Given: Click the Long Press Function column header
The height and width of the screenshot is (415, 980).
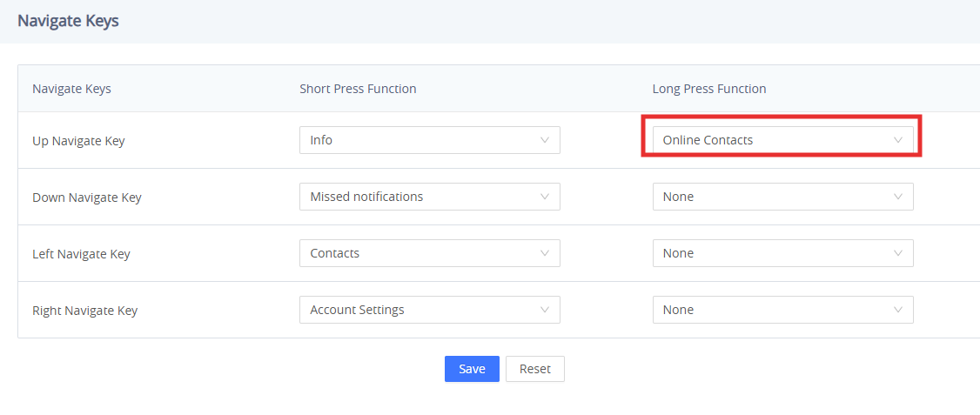Looking at the screenshot, I should point(709,89).
